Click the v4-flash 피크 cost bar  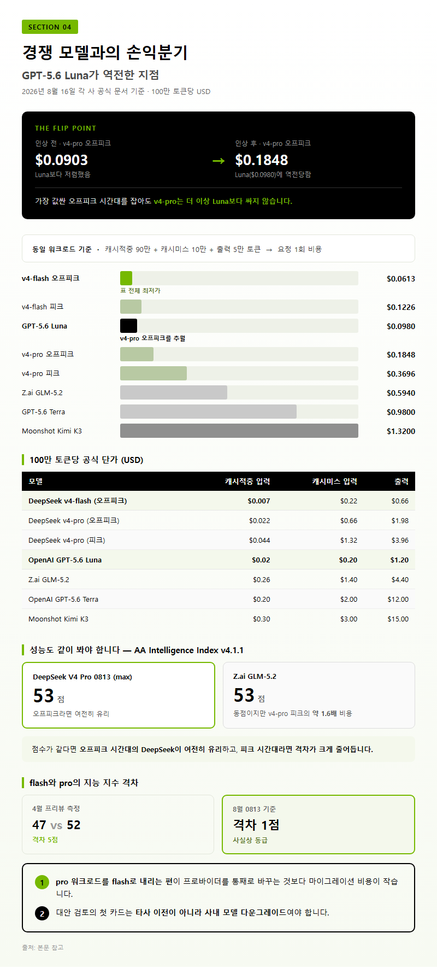click(131, 307)
